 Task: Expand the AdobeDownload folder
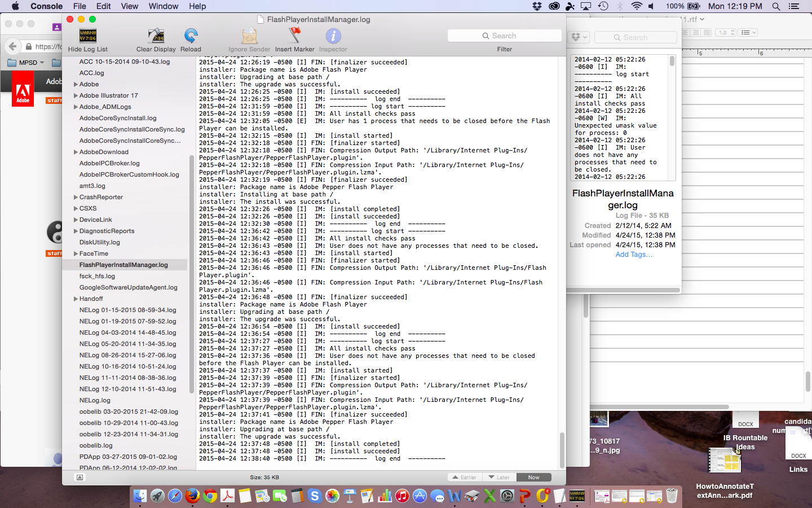click(x=76, y=152)
